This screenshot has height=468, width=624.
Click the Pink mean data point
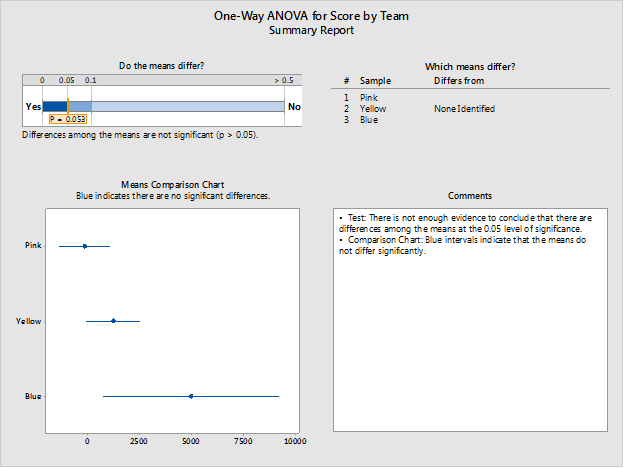coord(85,245)
